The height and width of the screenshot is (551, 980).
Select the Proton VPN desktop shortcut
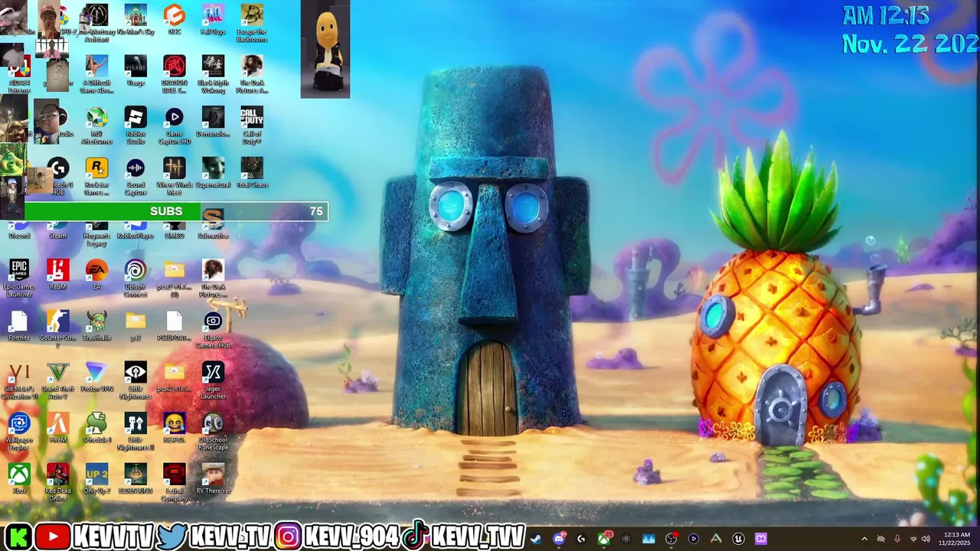point(96,377)
